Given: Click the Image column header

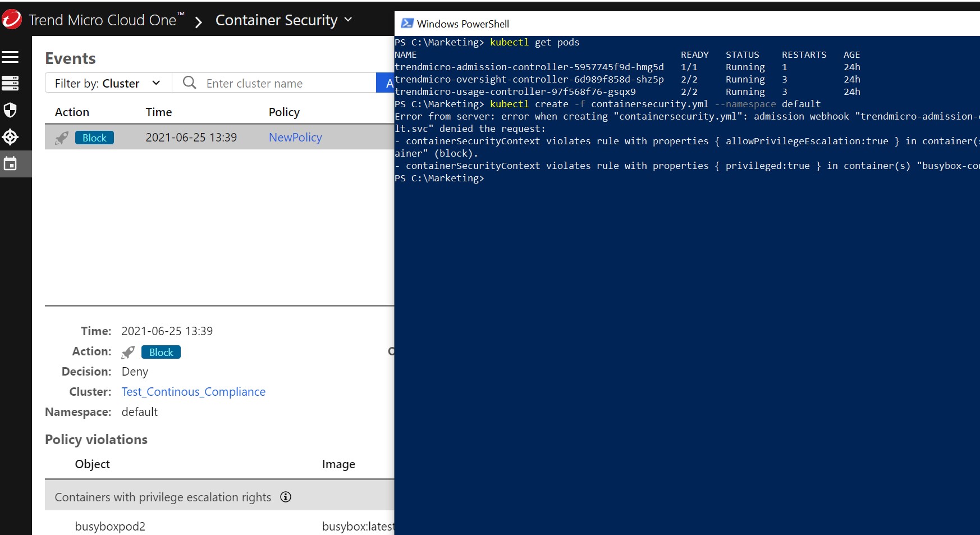Looking at the screenshot, I should pyautogui.click(x=338, y=464).
